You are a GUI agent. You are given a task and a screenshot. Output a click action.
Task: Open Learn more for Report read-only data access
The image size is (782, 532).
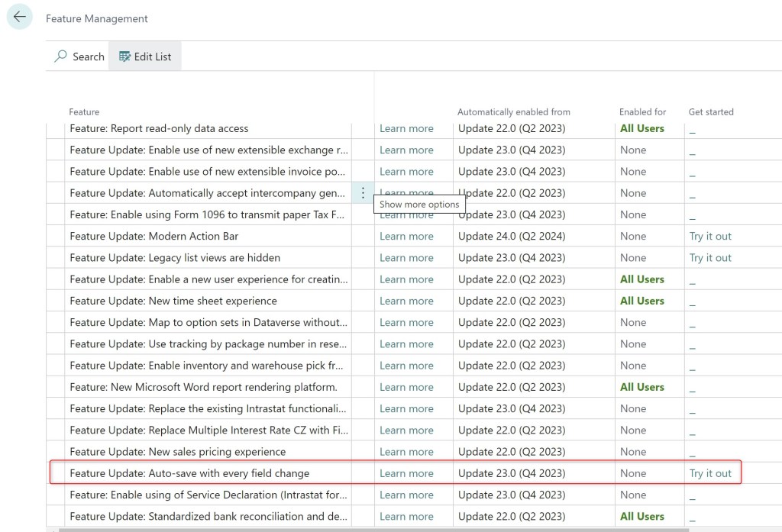[x=406, y=129]
